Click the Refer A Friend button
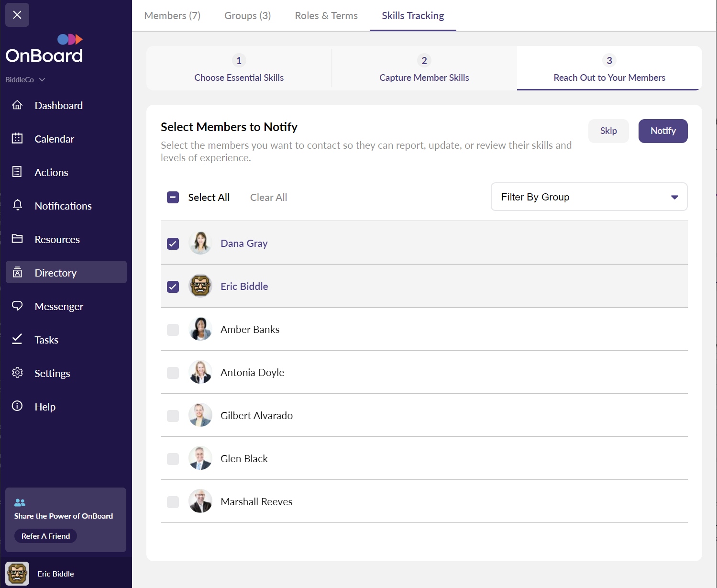This screenshot has height=588, width=717. pos(45,536)
